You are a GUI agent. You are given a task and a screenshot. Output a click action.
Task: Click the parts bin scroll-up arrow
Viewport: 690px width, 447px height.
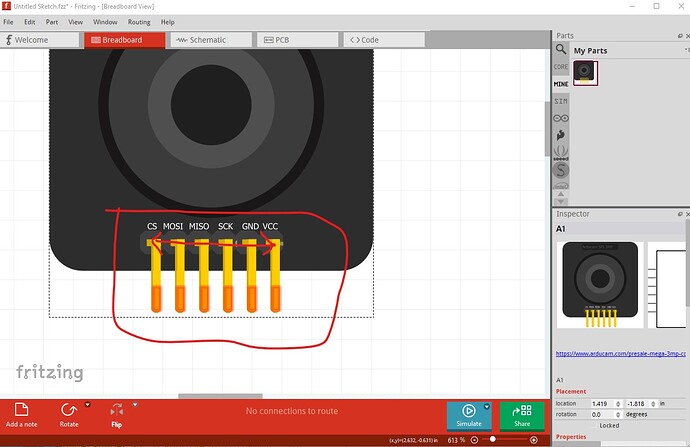561,194
